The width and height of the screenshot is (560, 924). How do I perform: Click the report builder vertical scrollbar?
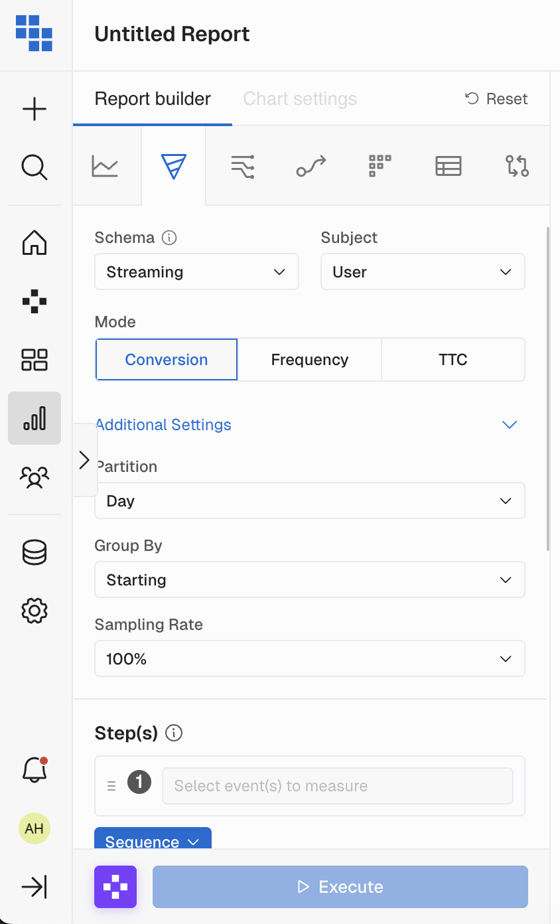[x=548, y=388]
